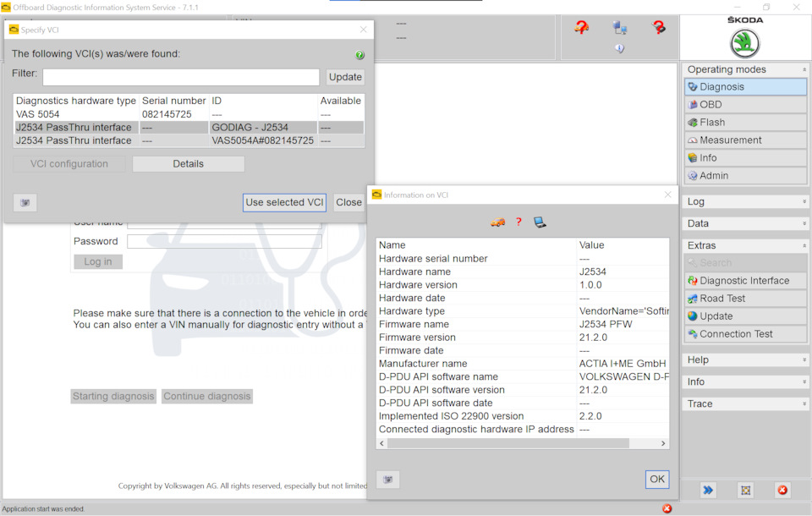This screenshot has height=516, width=812.
Task: Select Flash operating mode
Action: [x=745, y=123]
